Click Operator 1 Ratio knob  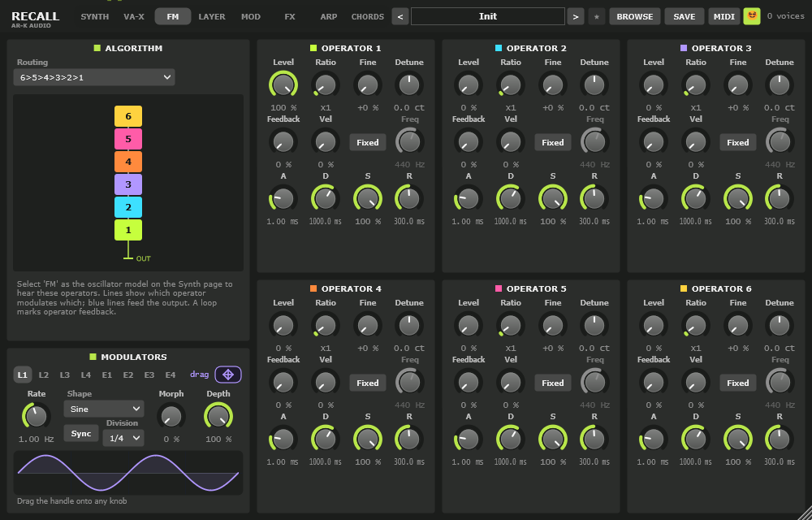click(326, 84)
